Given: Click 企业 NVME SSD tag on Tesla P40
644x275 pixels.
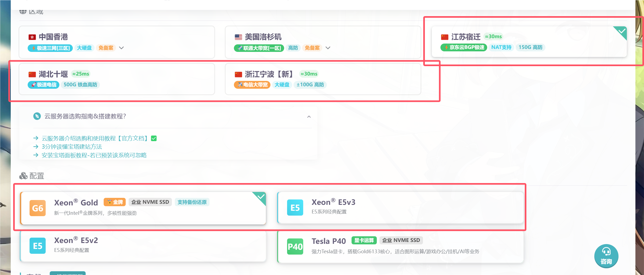Looking at the screenshot, I should [401, 240].
